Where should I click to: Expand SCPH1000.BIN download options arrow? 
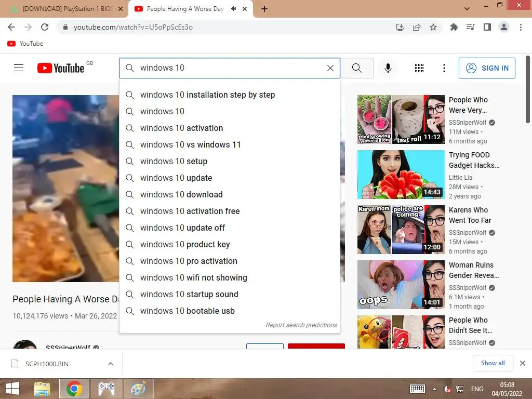coord(111,364)
